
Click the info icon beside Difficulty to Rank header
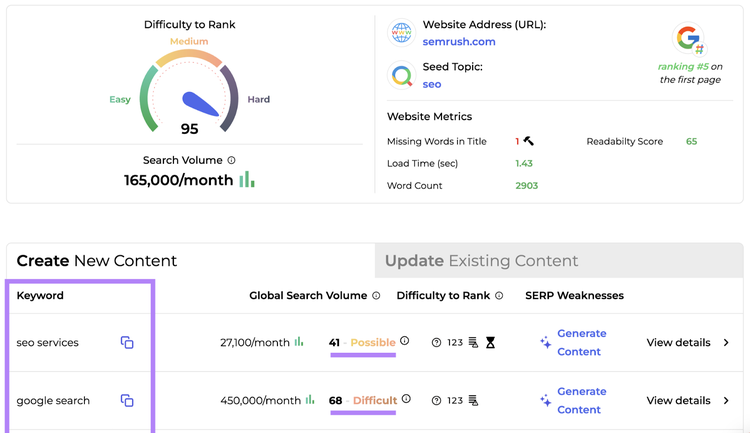coord(499,296)
